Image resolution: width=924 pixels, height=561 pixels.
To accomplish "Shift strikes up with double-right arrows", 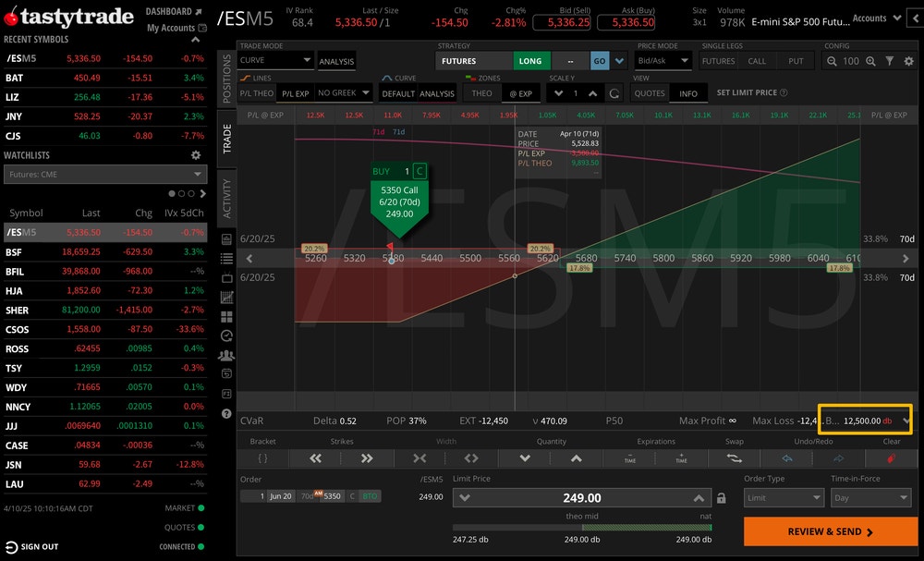I will [367, 458].
